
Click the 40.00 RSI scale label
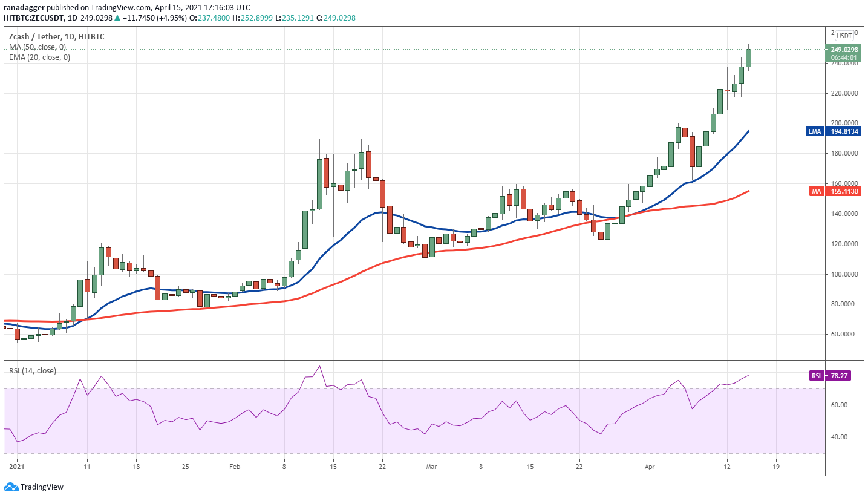coord(838,437)
